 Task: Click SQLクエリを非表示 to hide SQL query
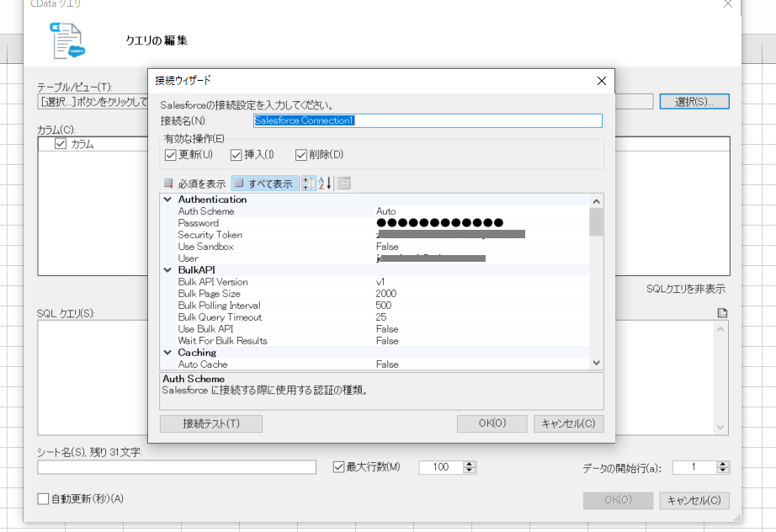click(686, 289)
